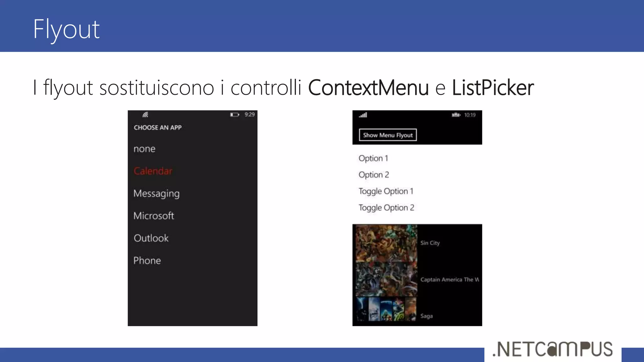Toggle the Toggle Option 2 entry
Screen dimensions: 644x362
coord(386,208)
